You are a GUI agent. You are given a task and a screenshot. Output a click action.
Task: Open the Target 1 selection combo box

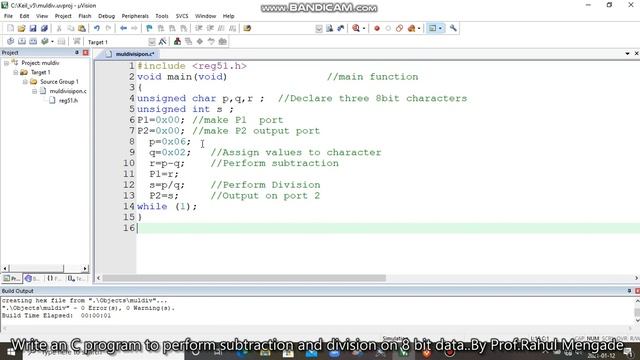tap(121, 42)
